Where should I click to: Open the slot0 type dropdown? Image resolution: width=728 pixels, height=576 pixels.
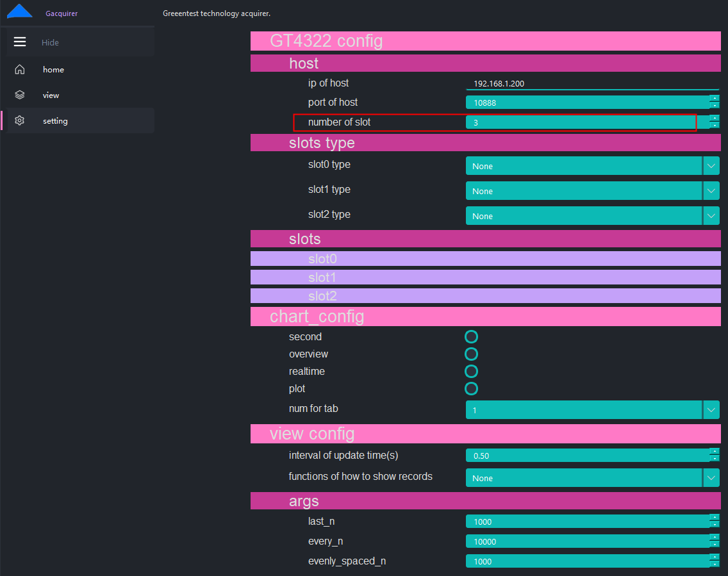click(592, 166)
